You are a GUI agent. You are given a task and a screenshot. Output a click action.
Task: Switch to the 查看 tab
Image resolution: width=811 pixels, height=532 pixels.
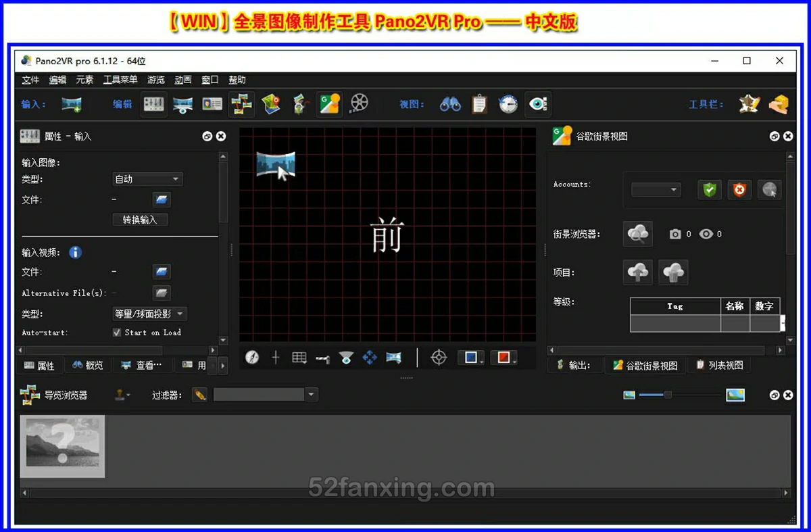point(142,366)
